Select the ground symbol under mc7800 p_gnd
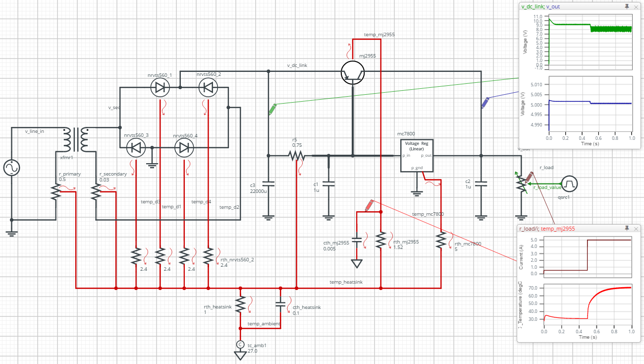Viewport: 644px width, 364px height. coord(417,192)
